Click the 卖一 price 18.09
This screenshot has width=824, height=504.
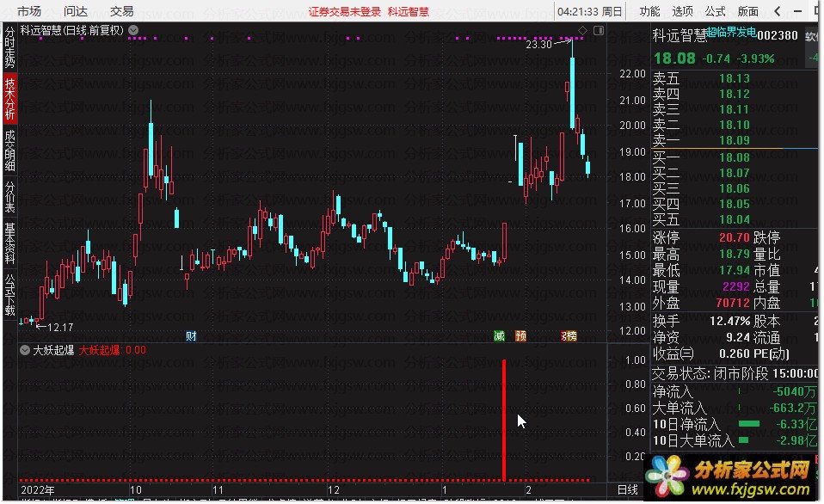click(x=735, y=140)
